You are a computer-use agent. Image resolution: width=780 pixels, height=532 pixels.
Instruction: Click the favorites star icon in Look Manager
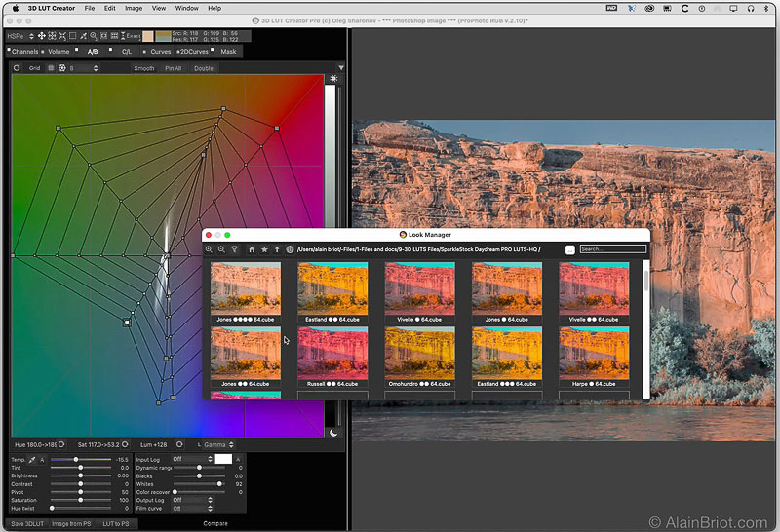[x=264, y=249]
